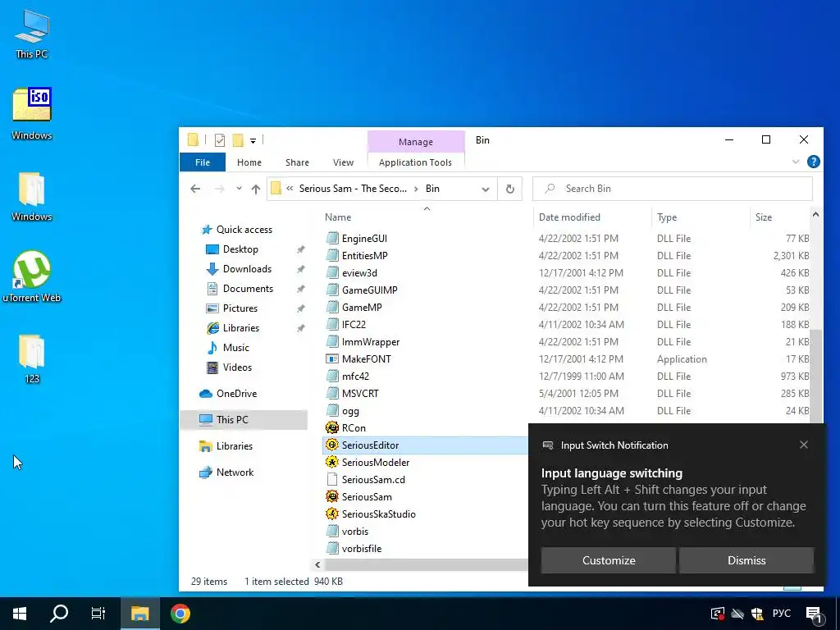840x630 pixels.
Task: Go up one folder level
Action: [256, 189]
